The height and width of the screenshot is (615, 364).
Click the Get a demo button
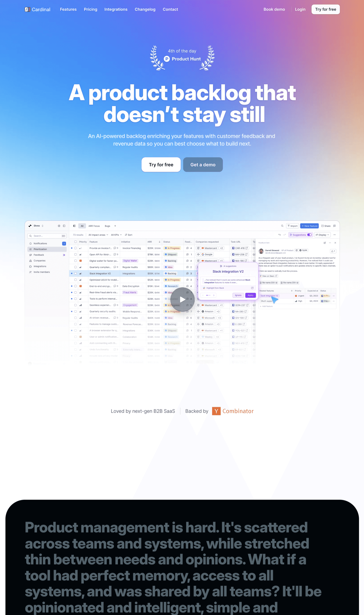coord(203,165)
